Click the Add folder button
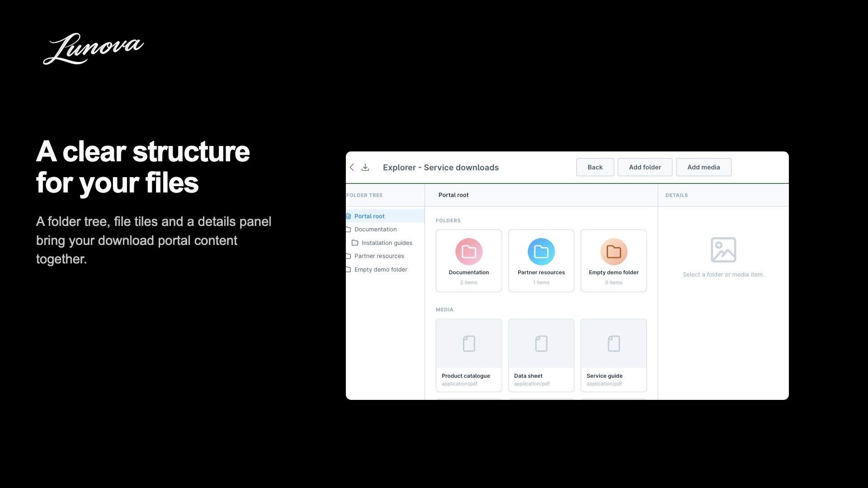Image resolution: width=868 pixels, height=488 pixels. point(645,167)
